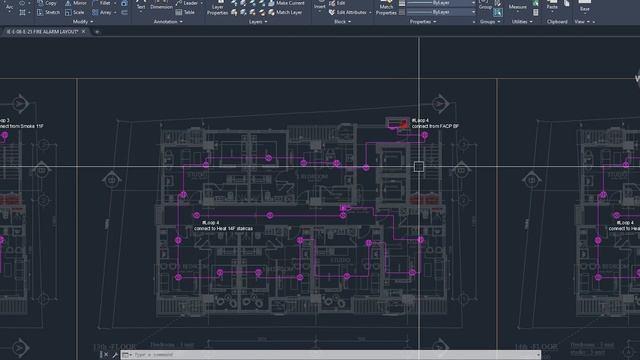Viewport: 640px width, 360px height.
Task: Select the Mirror tool
Action: [76, 3]
